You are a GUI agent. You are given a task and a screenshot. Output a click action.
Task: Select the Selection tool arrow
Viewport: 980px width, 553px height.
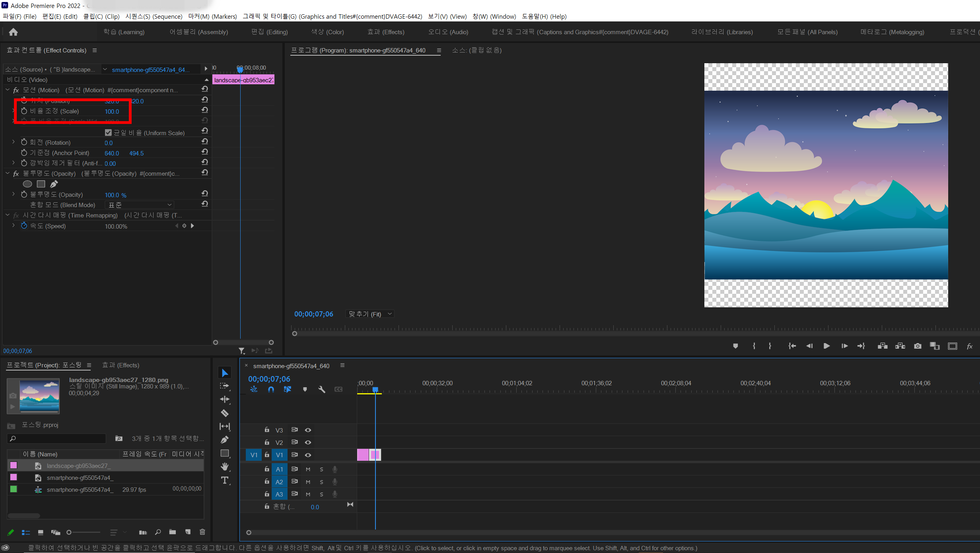point(225,373)
